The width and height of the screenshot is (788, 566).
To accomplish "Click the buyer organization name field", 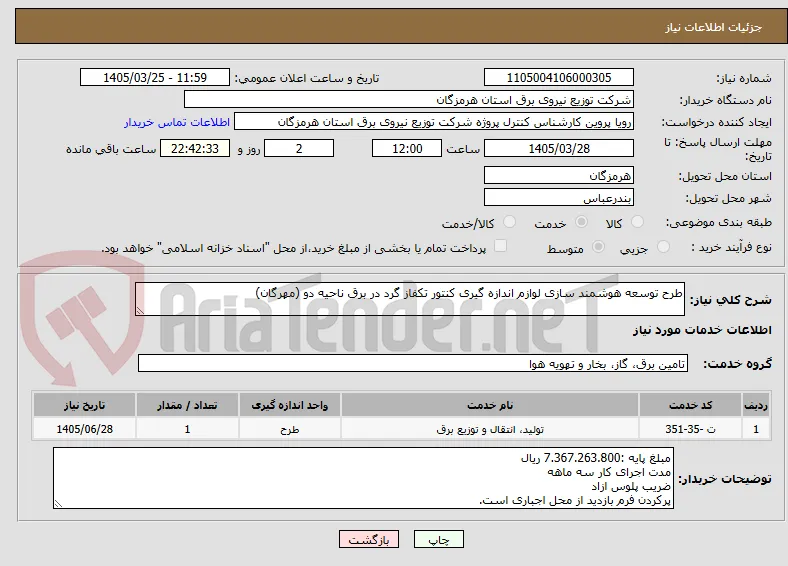I will (409, 100).
